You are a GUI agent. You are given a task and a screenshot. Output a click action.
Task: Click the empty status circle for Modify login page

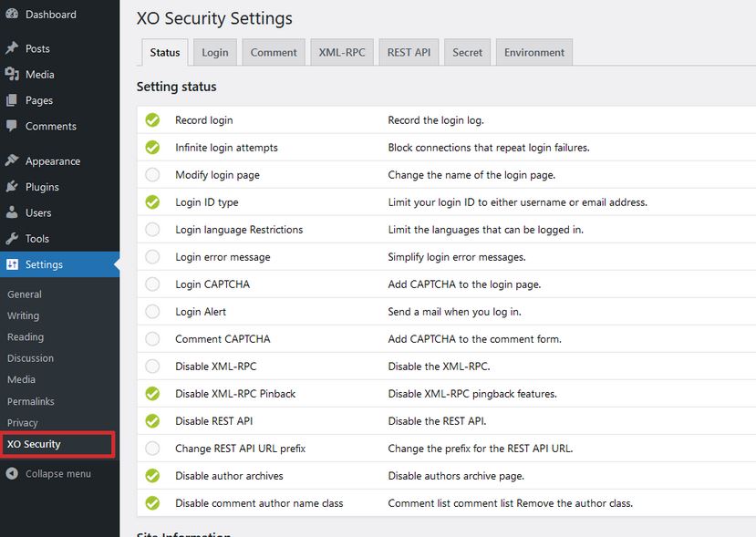point(152,174)
